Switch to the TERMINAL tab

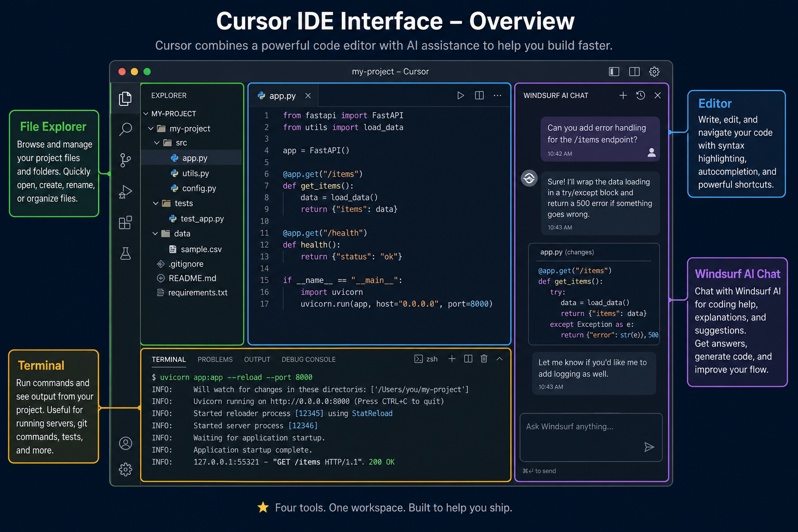click(168, 360)
